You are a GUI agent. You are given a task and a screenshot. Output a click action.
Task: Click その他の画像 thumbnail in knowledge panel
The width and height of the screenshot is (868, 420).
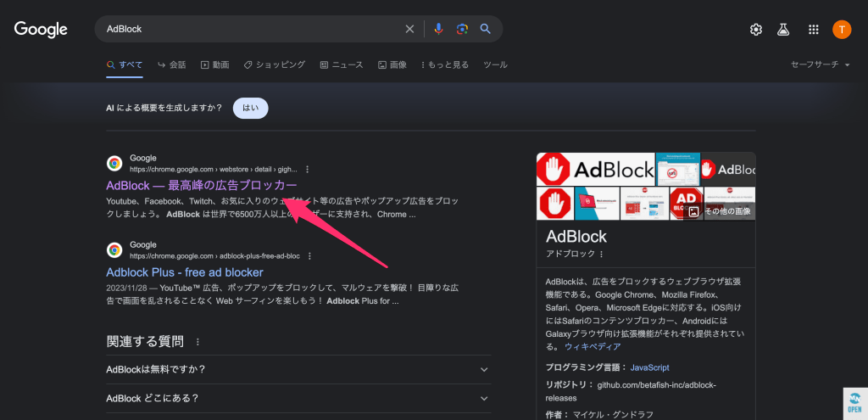tap(721, 210)
